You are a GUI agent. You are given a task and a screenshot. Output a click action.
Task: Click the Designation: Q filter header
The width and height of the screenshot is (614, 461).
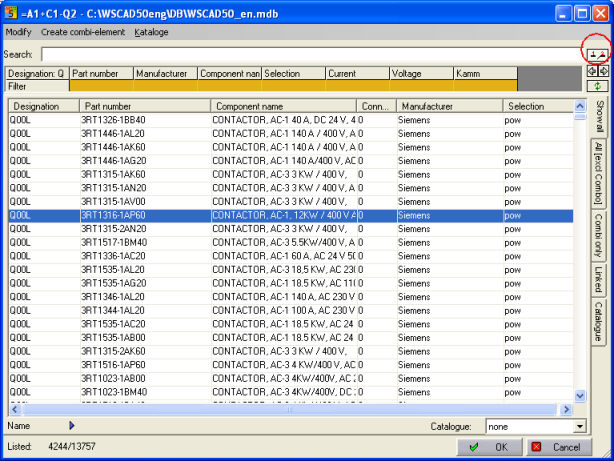(x=37, y=73)
